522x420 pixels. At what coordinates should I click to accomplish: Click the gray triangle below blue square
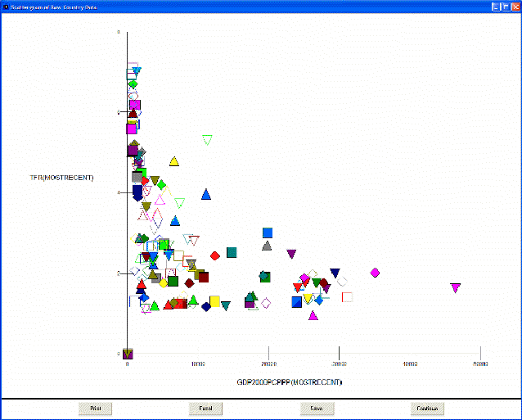point(267,246)
